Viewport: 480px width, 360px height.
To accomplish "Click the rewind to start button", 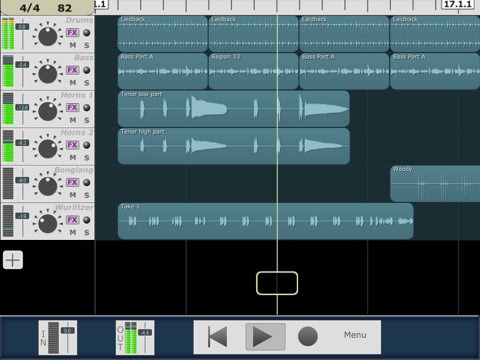I will (218, 337).
